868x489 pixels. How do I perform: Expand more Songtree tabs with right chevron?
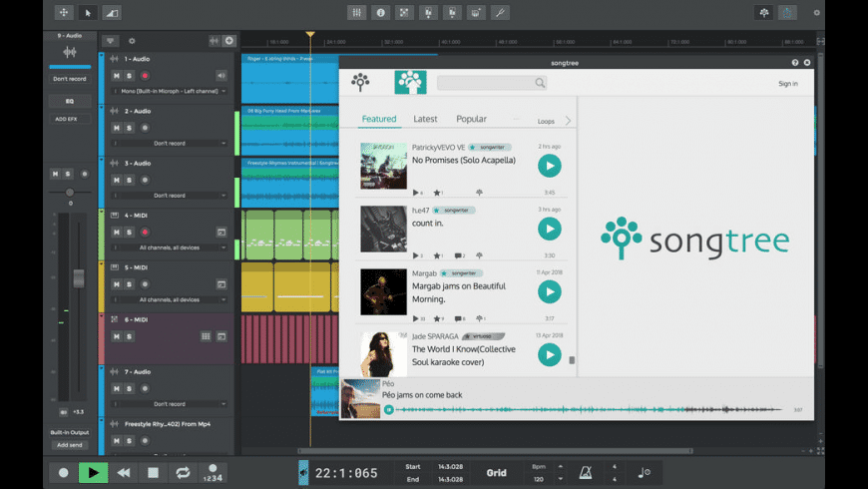[x=568, y=120]
